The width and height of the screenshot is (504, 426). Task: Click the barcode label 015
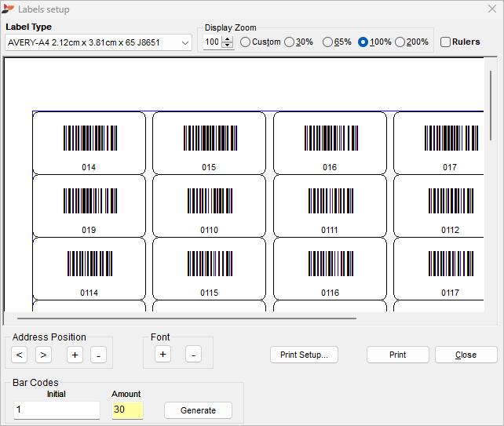pos(210,143)
